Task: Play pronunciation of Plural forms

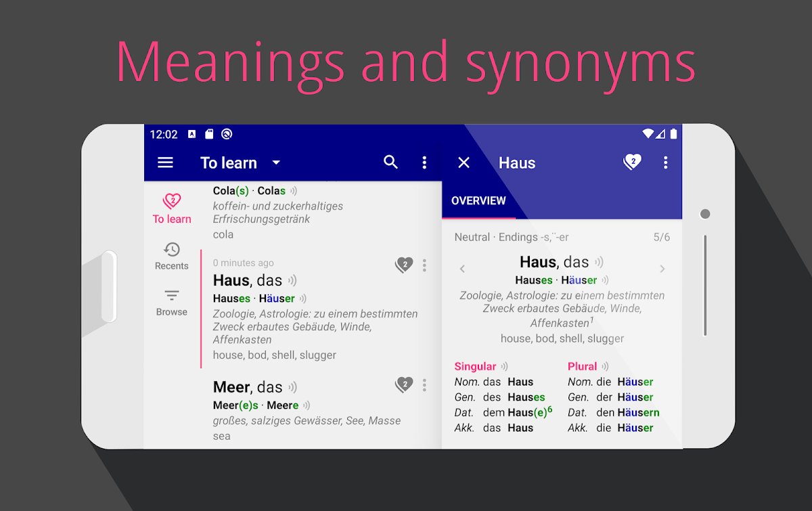Action: tap(605, 366)
